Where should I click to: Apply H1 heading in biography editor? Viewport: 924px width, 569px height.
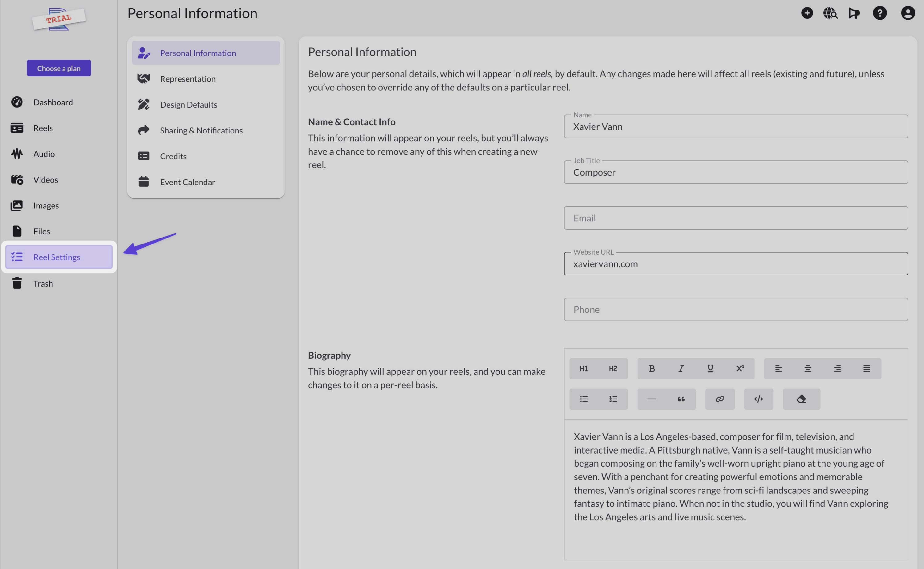pos(583,369)
